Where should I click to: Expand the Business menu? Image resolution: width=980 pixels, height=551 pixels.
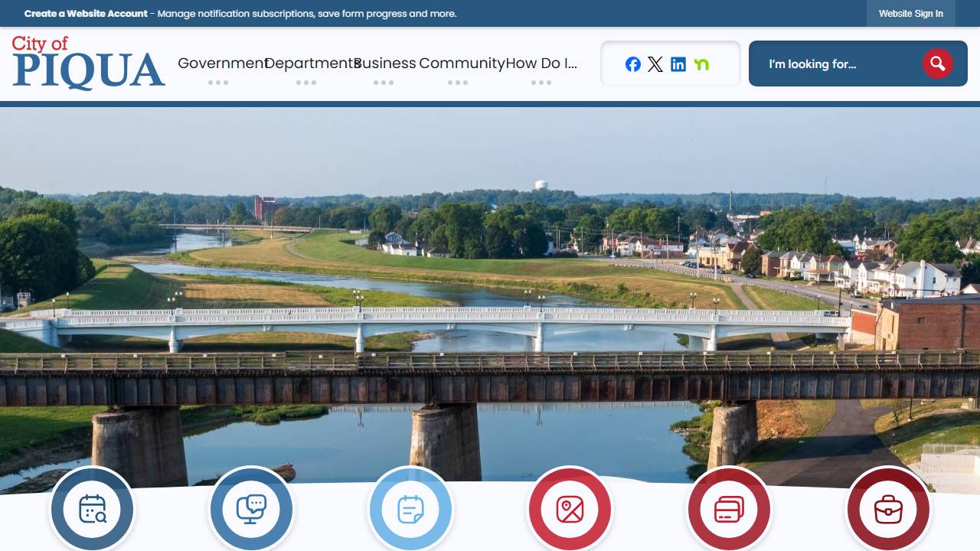(x=384, y=64)
